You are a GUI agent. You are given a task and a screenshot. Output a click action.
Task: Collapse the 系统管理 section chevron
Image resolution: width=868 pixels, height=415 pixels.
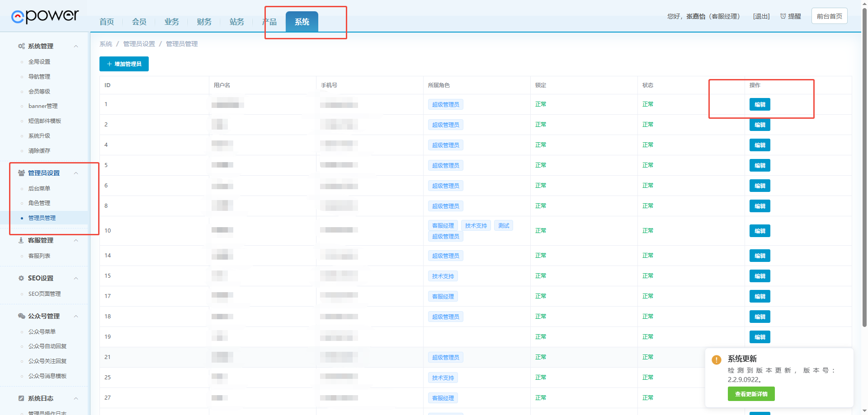(76, 46)
